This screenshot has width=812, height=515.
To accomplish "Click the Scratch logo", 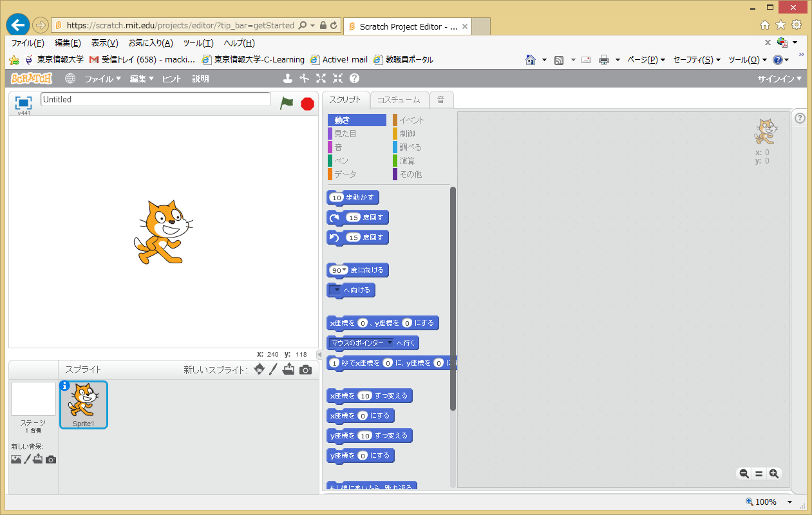I will [x=32, y=79].
